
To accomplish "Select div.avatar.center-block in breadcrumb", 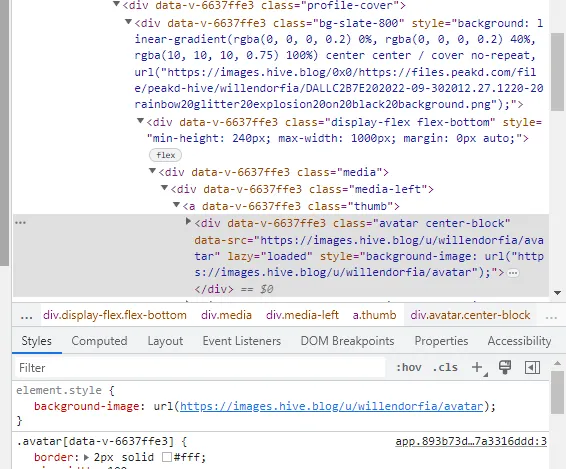I will [470, 315].
